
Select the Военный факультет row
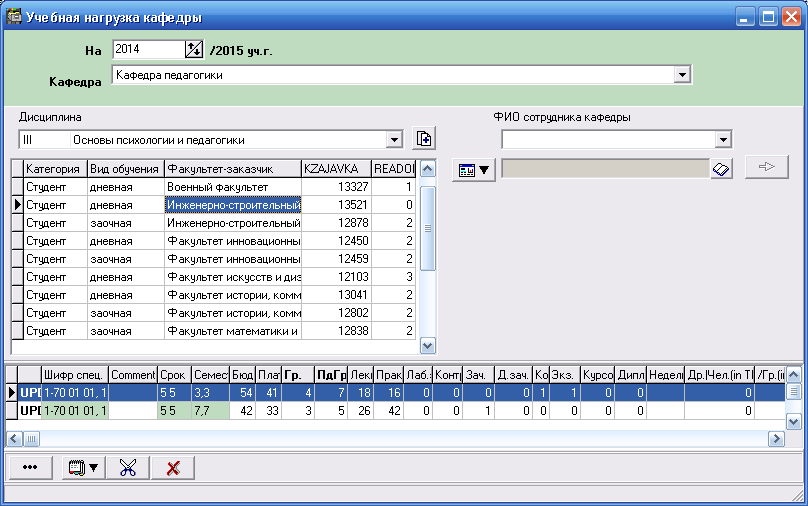[x=232, y=187]
